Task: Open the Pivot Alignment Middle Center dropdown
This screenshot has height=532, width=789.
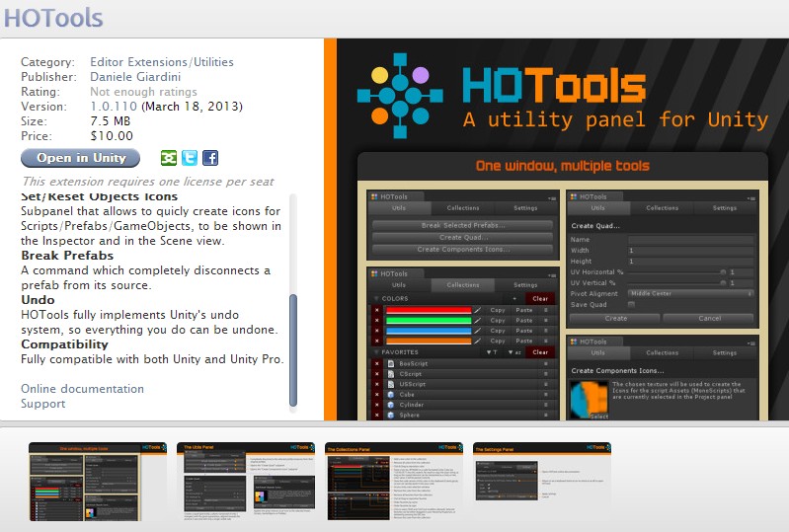Action: point(691,293)
